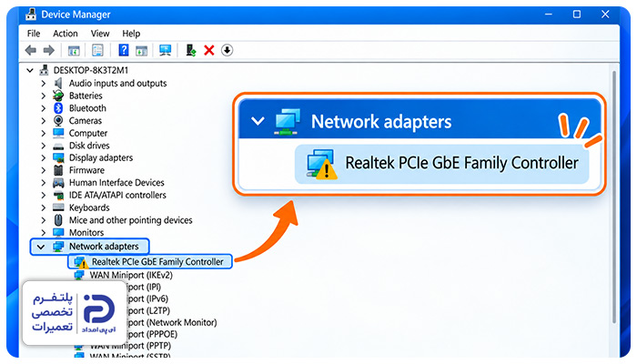The height and width of the screenshot is (364, 637).
Task: Collapse the DESKTOP-8K3T2M1 root node
Action: click(x=30, y=71)
